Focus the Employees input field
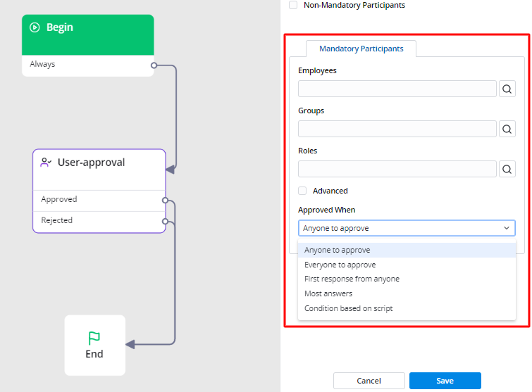Screen dimensions: 532x392 pyautogui.click(x=397, y=89)
